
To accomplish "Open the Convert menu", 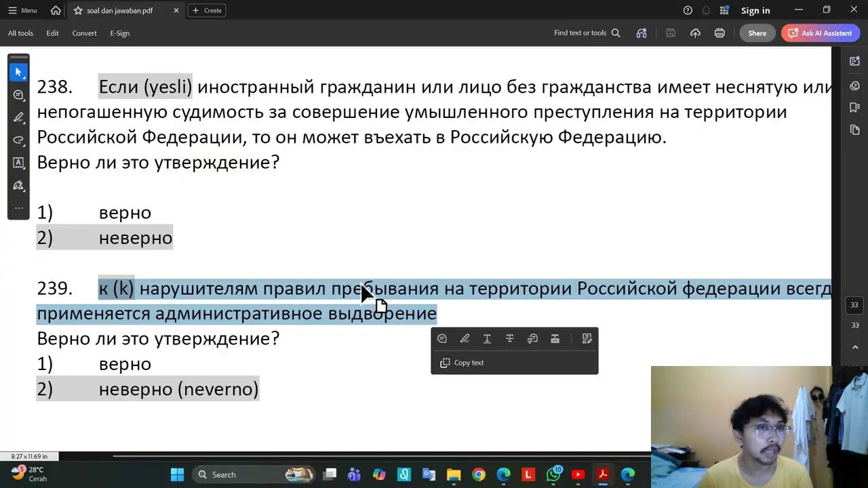I will click(84, 33).
